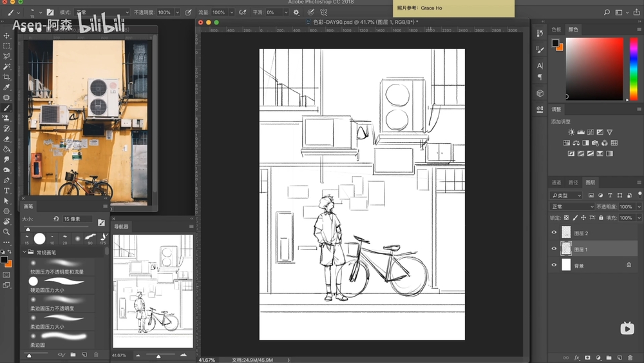
Task: Select the Zoom tool in toolbar
Action: coord(6,231)
